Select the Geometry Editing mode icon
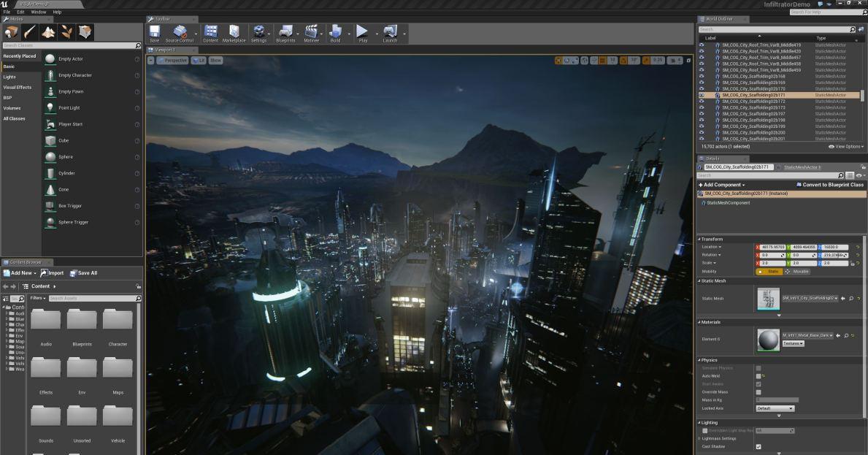Viewport: 868px width, 455px height. pyautogui.click(x=85, y=32)
